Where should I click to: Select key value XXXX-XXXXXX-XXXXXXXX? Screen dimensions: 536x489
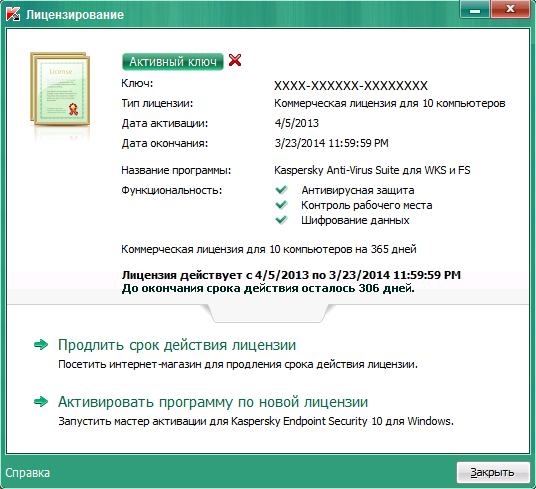(x=351, y=85)
